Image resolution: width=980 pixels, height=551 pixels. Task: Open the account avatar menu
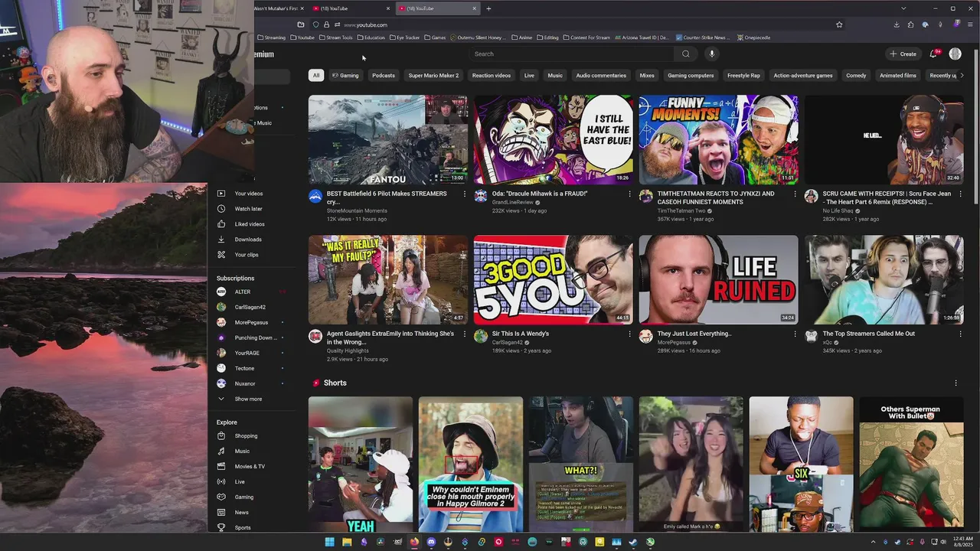955,54
